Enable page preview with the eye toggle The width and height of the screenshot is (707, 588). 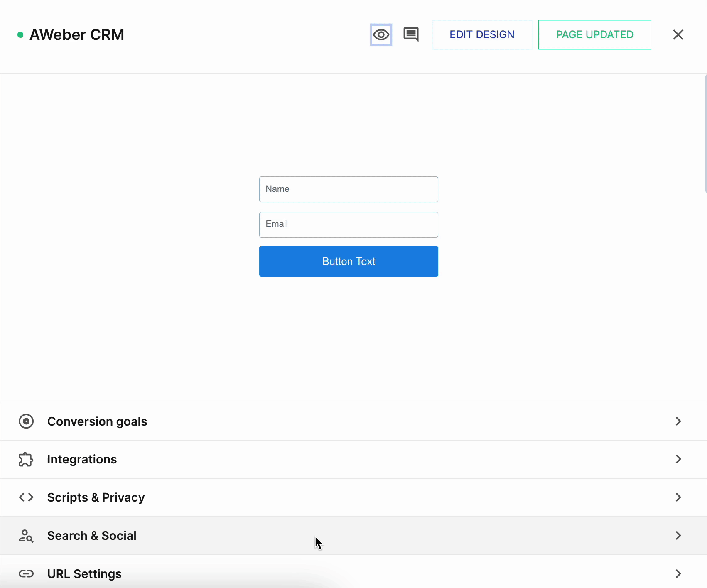[x=381, y=34]
